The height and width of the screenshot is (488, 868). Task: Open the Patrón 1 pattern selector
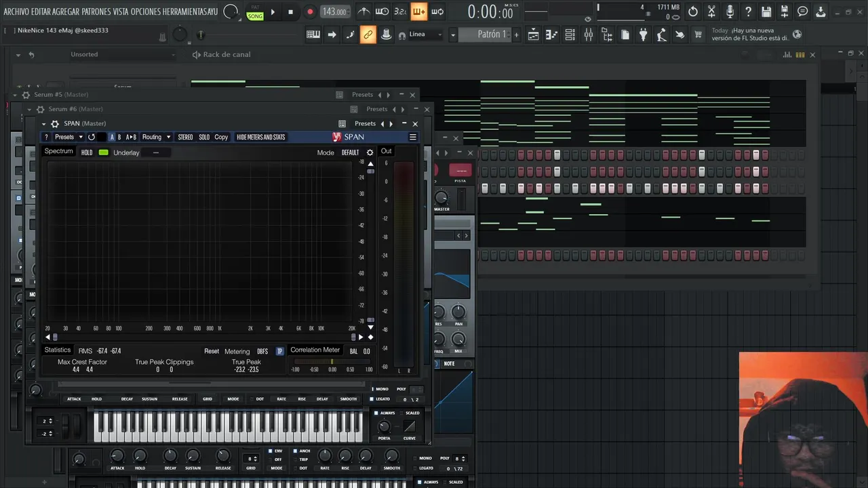pyautogui.click(x=484, y=35)
